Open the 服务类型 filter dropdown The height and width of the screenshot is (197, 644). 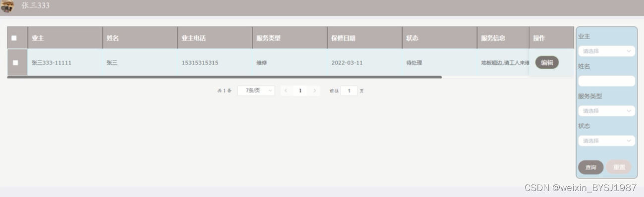coord(606,111)
